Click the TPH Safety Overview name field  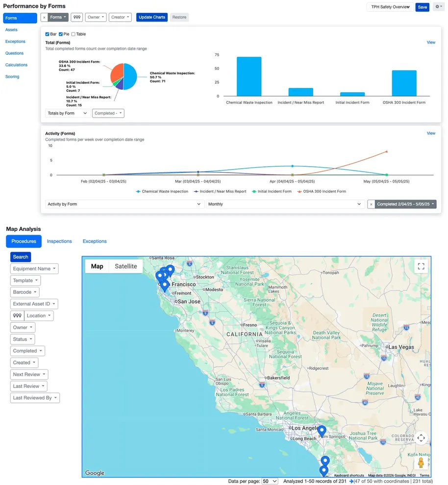tap(390, 7)
